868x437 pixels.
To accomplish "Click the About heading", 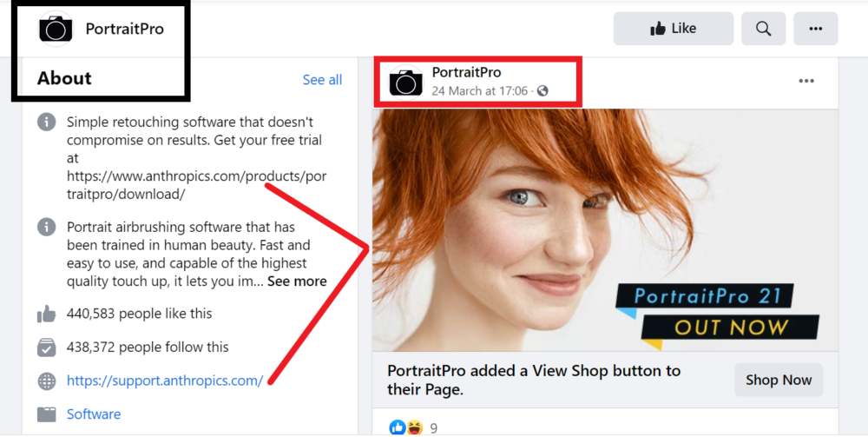I will [x=64, y=78].
